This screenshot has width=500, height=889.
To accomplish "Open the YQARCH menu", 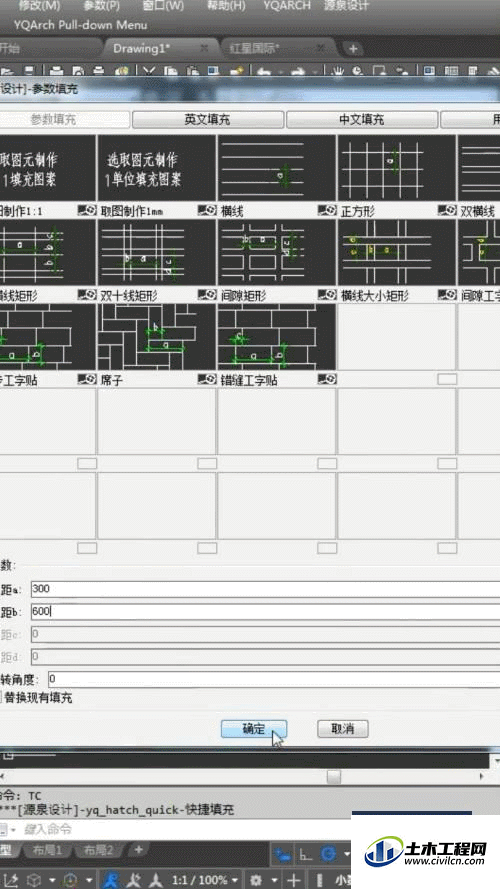I will click(x=287, y=6).
